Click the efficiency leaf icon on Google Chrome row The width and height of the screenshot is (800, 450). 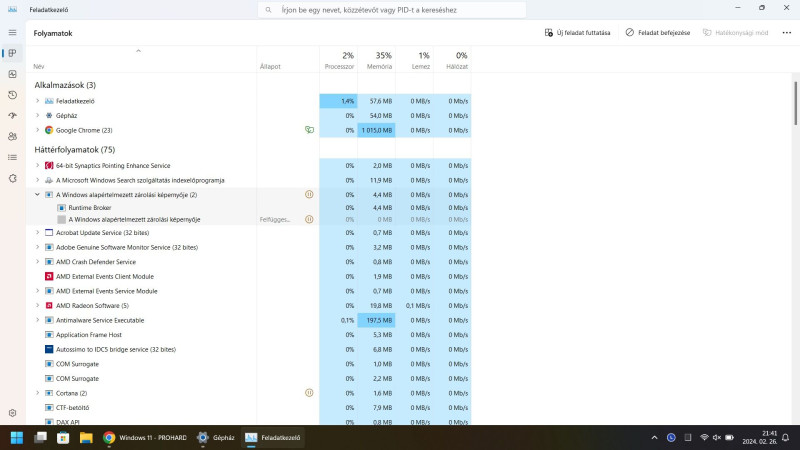309,130
